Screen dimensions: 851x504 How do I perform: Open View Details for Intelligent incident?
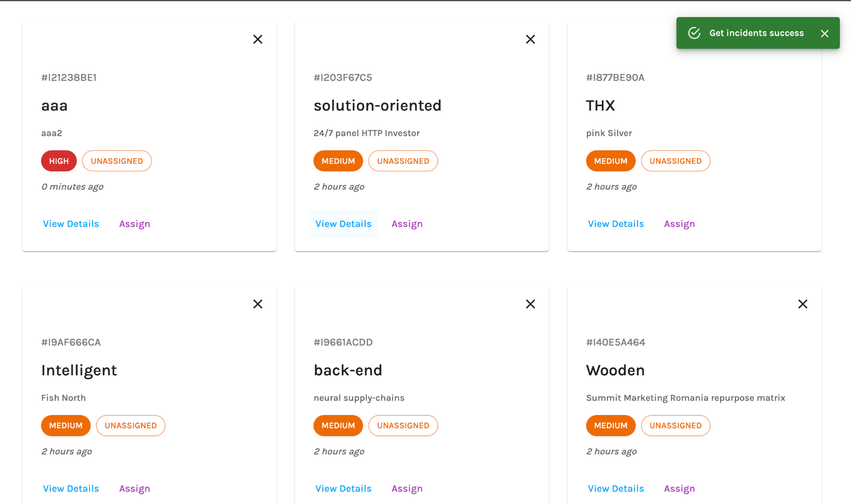coord(71,488)
